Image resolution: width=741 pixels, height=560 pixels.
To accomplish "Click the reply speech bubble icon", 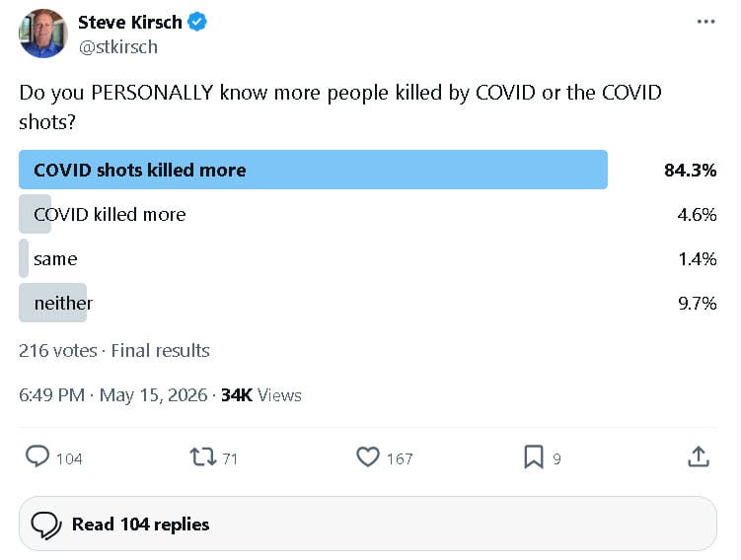I will coord(37,456).
